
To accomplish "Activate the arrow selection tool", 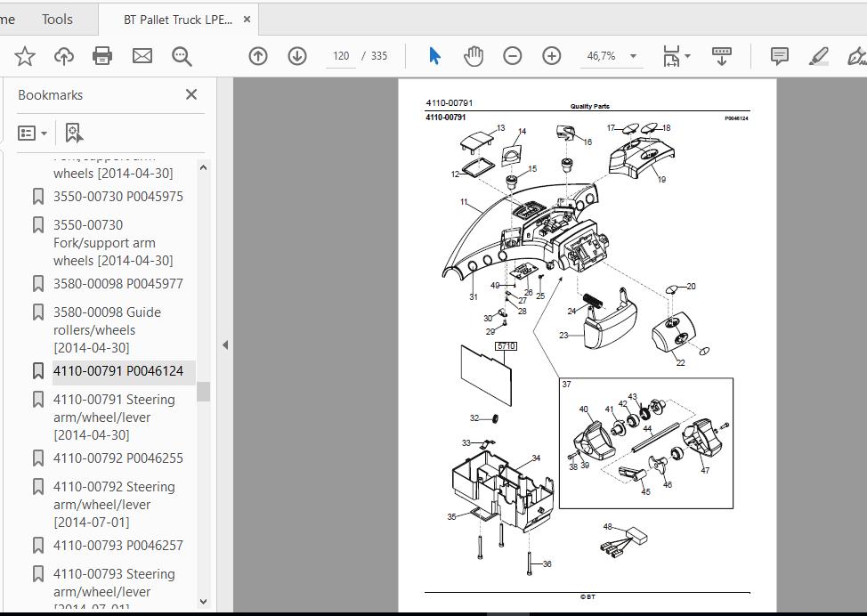I will pos(434,56).
